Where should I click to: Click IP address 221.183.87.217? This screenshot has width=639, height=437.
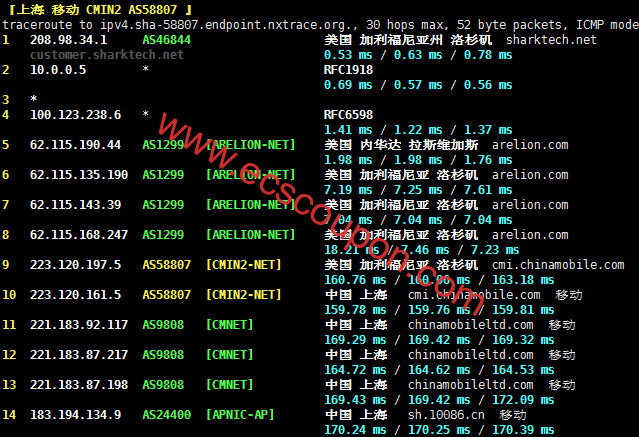79,355
